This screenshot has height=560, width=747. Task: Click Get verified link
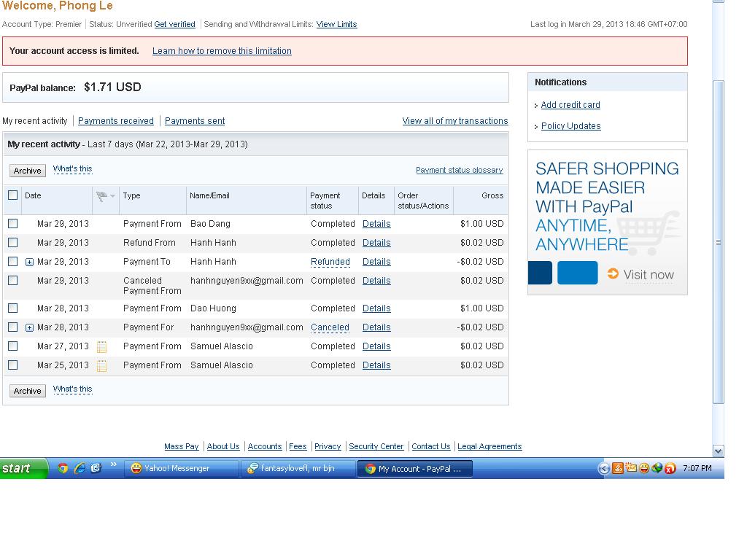(175, 24)
